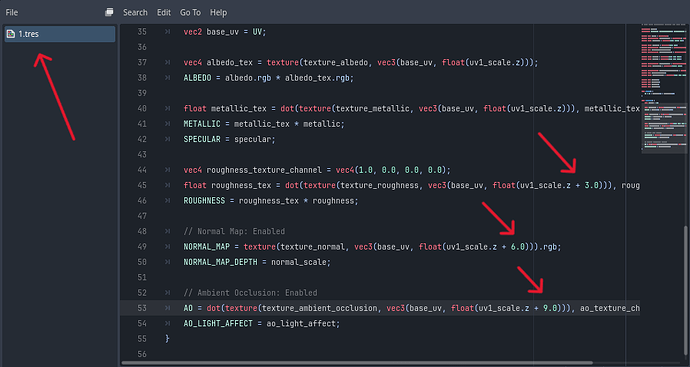The height and width of the screenshot is (367, 690).
Task: Click the horizontal scrollbar under the code
Action: (x=356, y=363)
